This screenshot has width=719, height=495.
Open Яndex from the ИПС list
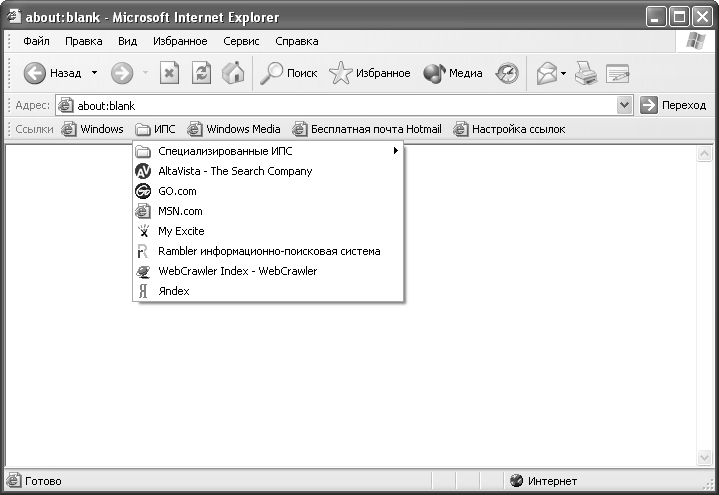268,291
